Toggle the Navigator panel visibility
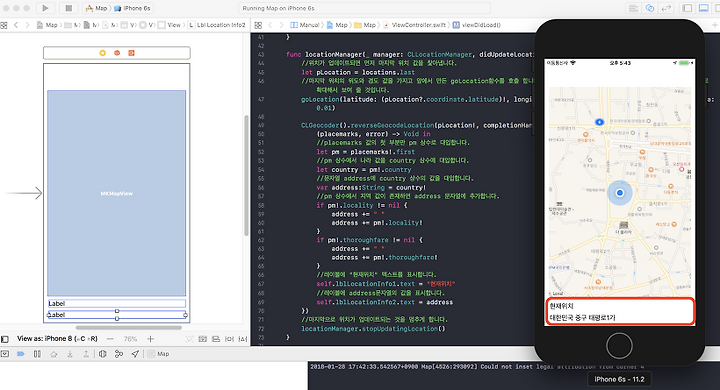Viewport: 720px width, 390px height. pos(687,8)
